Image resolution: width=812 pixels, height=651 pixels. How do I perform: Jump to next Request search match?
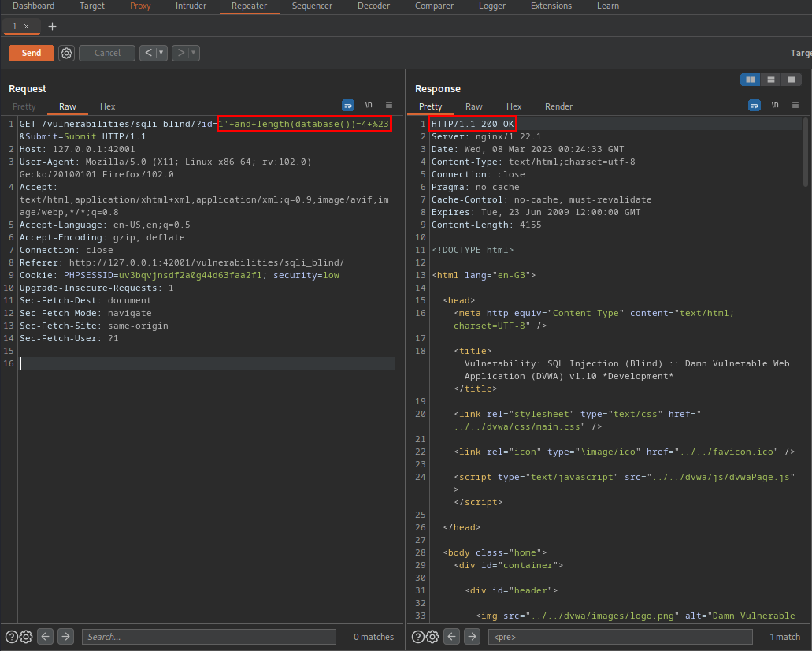(x=66, y=637)
